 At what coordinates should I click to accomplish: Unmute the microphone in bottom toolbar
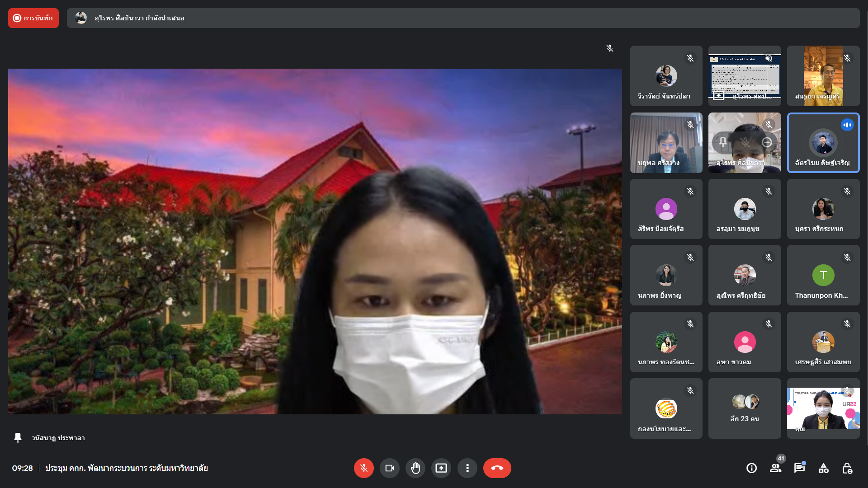[363, 468]
